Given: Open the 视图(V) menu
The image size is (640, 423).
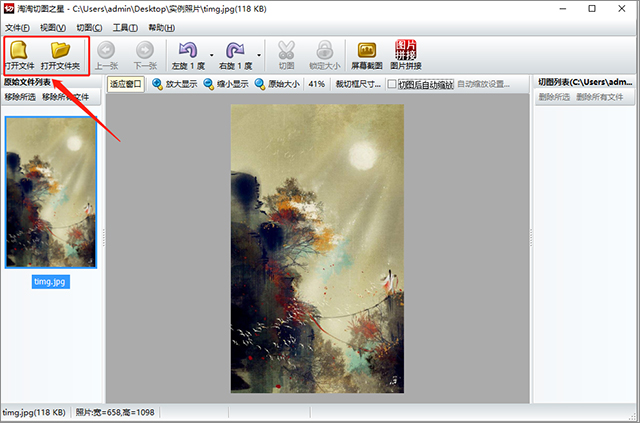Looking at the screenshot, I should coord(53,28).
